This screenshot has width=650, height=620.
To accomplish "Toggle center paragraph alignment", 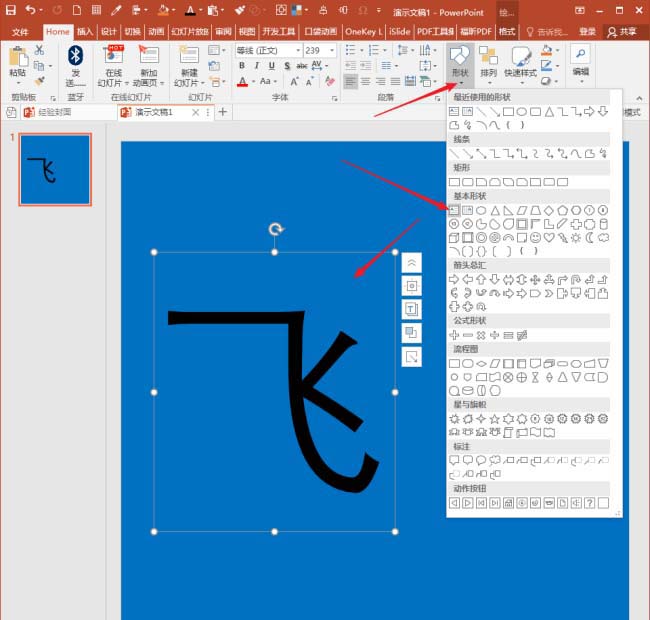I will click(x=365, y=81).
